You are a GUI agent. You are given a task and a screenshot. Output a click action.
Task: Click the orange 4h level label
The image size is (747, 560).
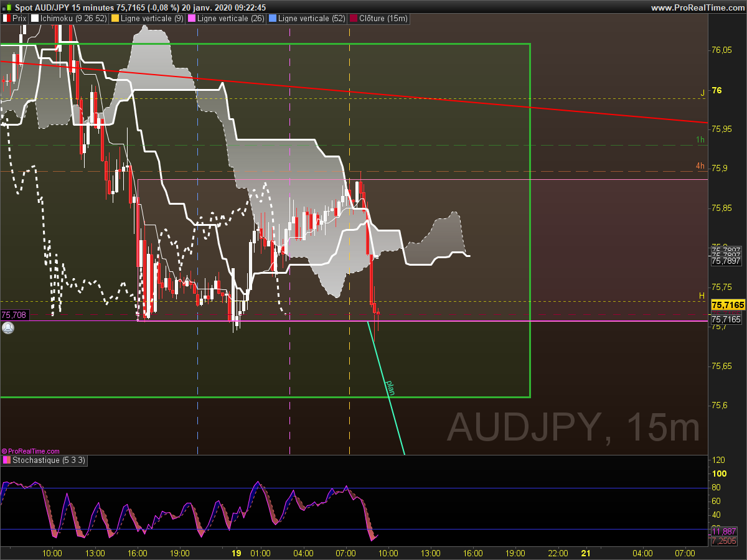tap(700, 166)
